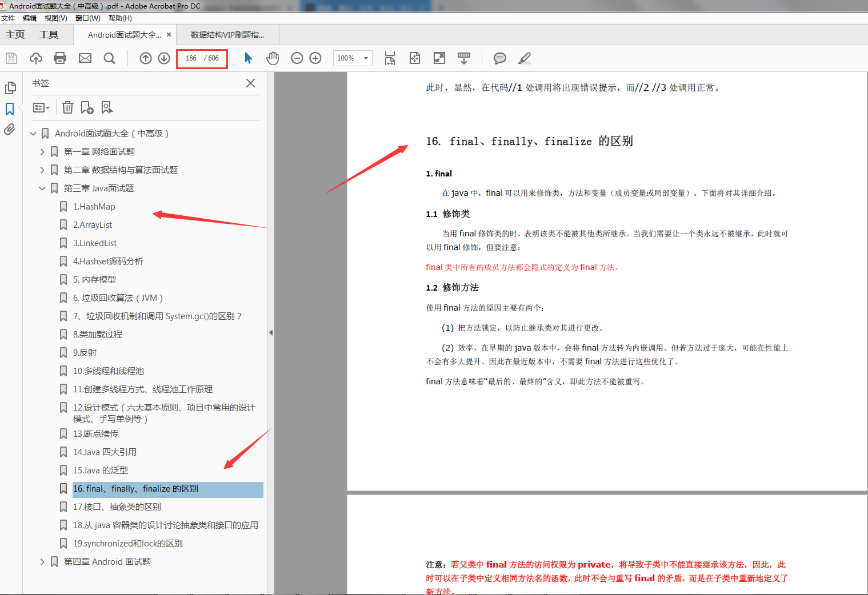Collapse 第三章 Java面试题 chapter
868x595 pixels.
click(x=42, y=188)
